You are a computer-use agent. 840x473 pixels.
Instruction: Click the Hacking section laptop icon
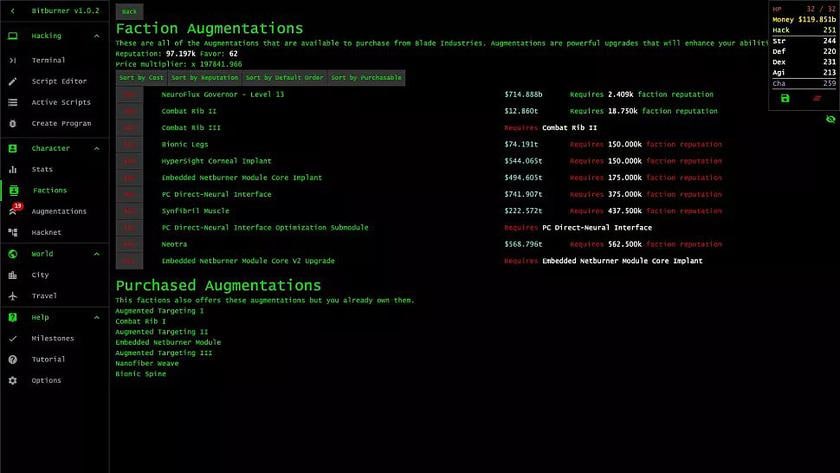point(13,36)
